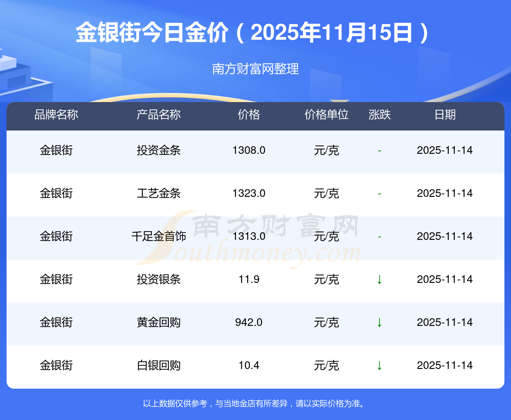Image resolution: width=511 pixels, height=420 pixels.
Task: Click the price 1308.0
Action: coord(249,150)
